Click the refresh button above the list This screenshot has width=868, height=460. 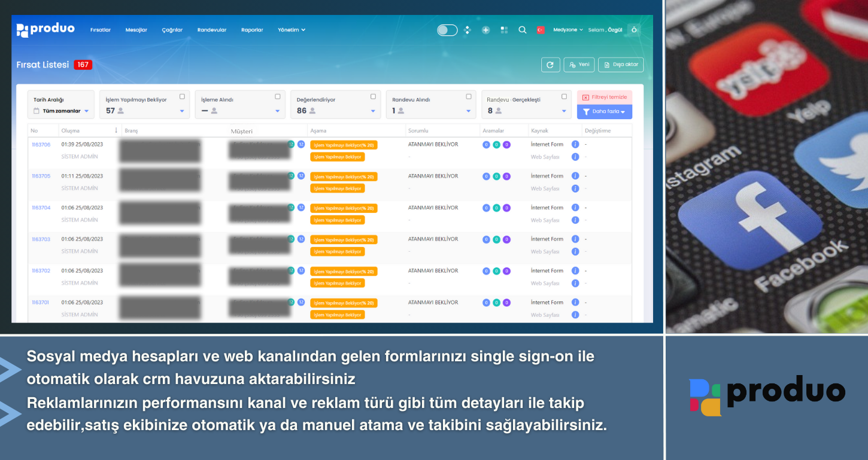551,65
